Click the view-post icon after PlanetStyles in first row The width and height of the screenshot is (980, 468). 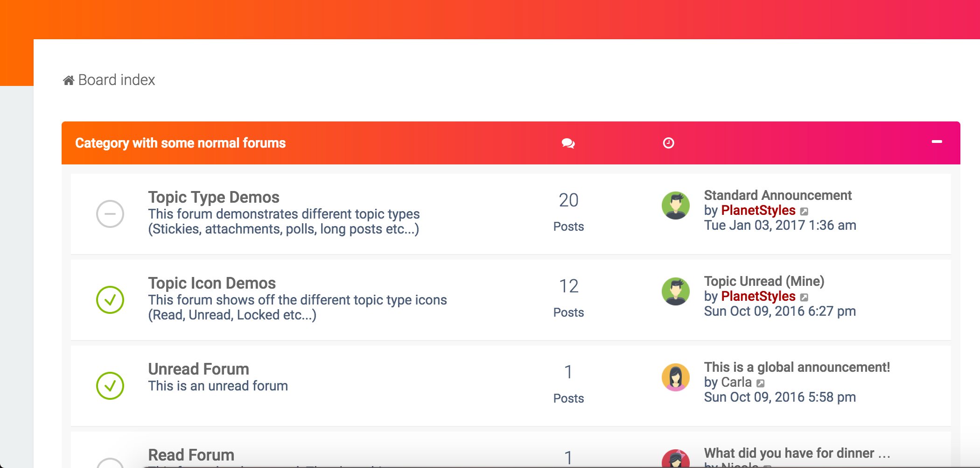804,212
